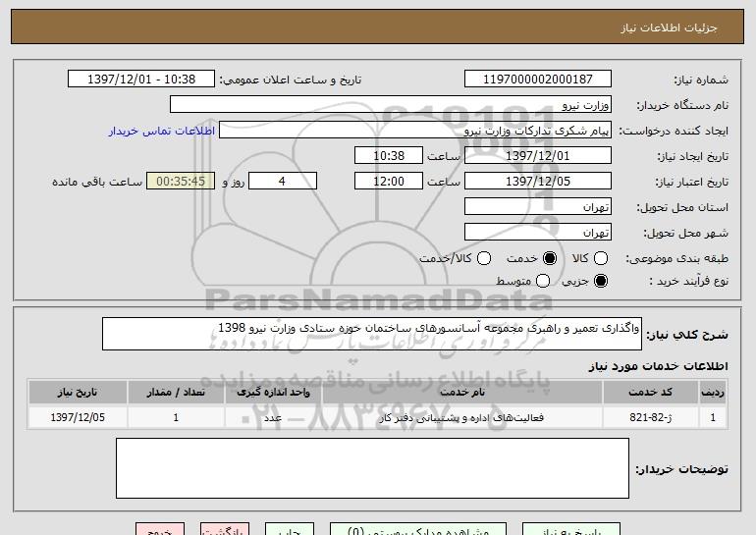756x535 pixels.
Task: Click the توضیحات خریدار text area
Action: (x=372, y=468)
